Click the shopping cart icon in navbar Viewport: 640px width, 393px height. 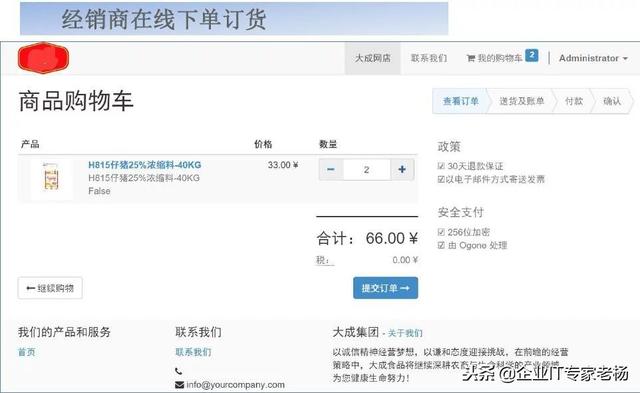pyautogui.click(x=471, y=58)
